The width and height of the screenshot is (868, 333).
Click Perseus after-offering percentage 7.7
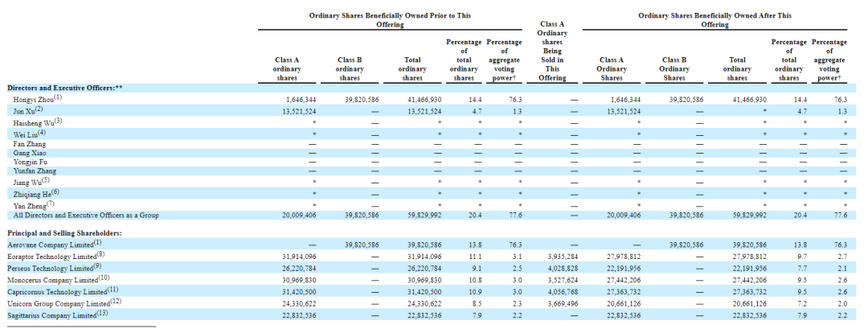[x=800, y=268]
